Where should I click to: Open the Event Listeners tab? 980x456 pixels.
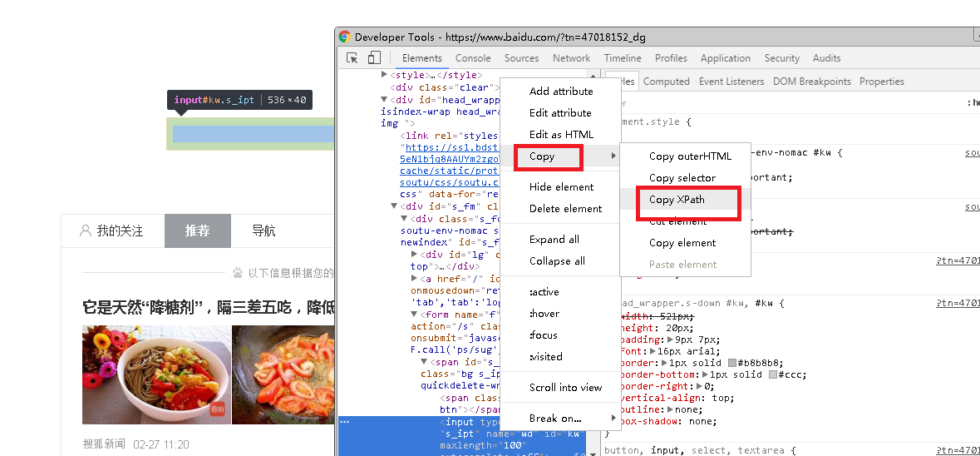[731, 82]
